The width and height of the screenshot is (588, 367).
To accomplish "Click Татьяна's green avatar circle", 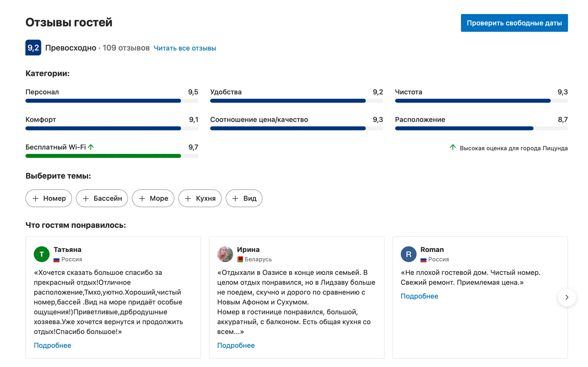I will [42, 254].
